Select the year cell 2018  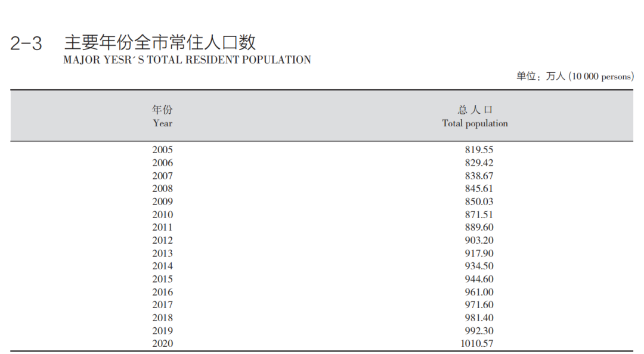(x=163, y=318)
